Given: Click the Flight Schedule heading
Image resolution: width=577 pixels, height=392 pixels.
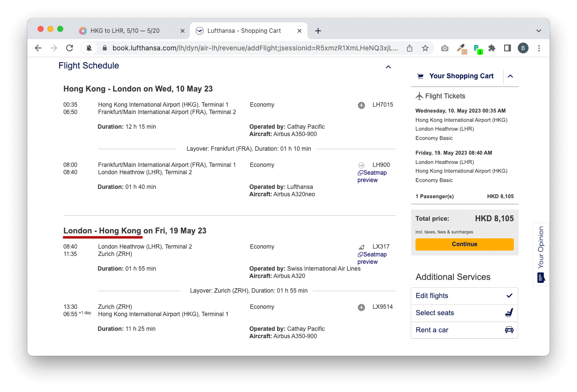Looking at the screenshot, I should 89,66.
